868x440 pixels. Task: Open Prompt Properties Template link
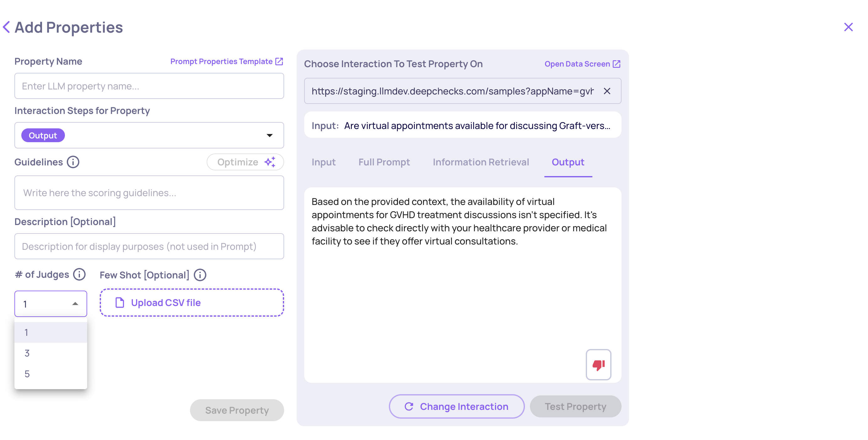pos(226,62)
